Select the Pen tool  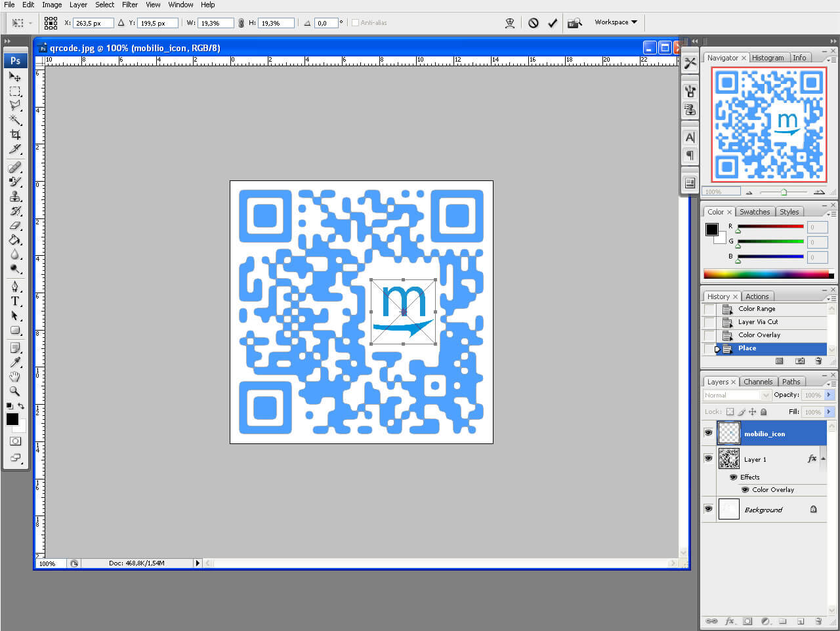pos(15,287)
